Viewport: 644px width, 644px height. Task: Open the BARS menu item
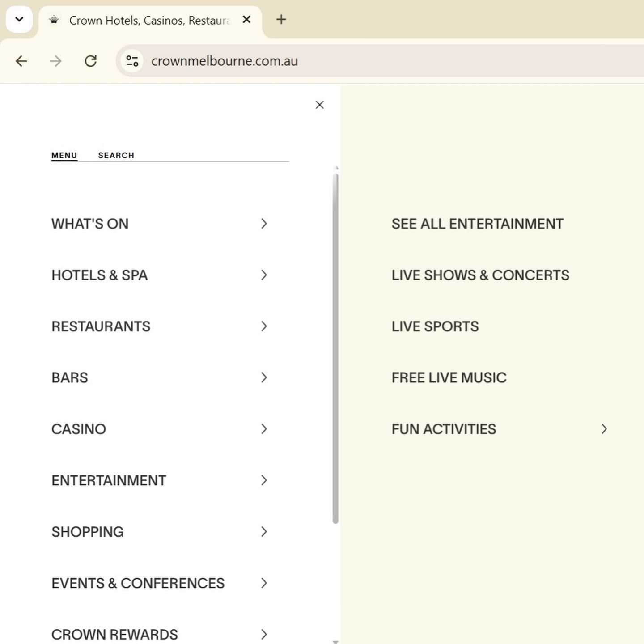(70, 378)
